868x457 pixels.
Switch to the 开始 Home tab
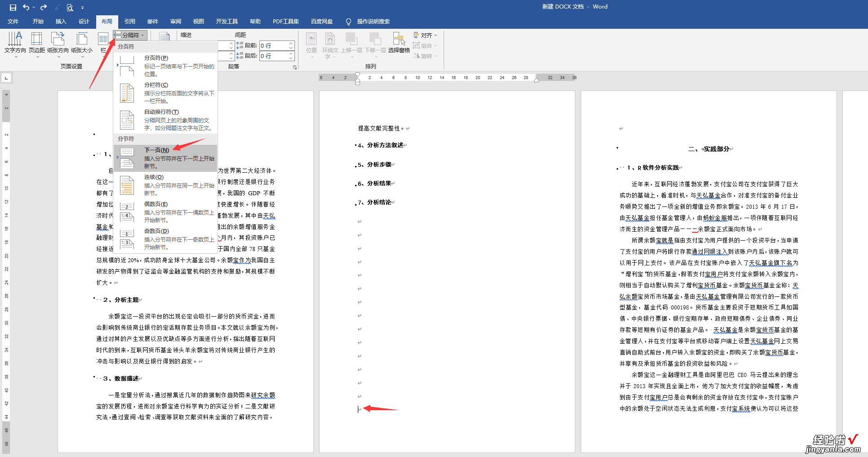click(38, 22)
